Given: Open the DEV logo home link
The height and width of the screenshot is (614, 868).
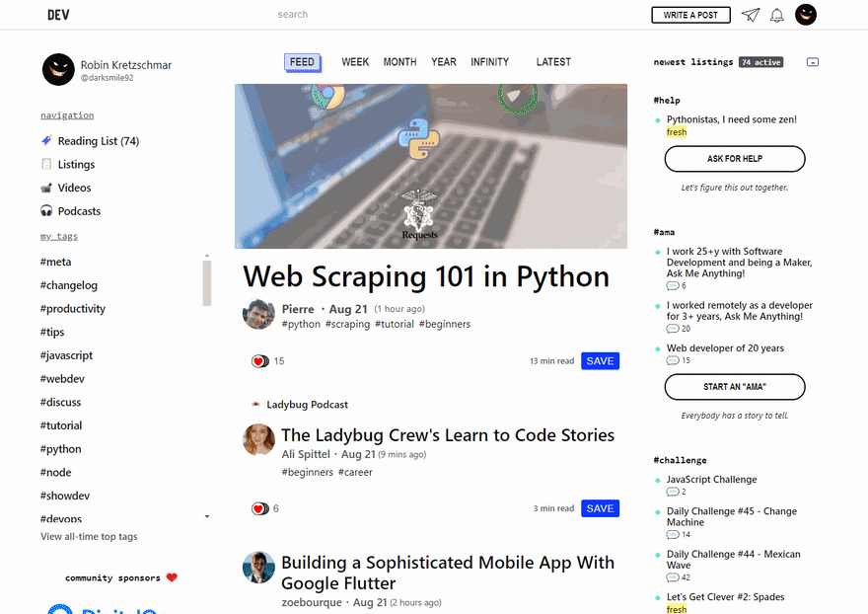Looking at the screenshot, I should click(58, 15).
